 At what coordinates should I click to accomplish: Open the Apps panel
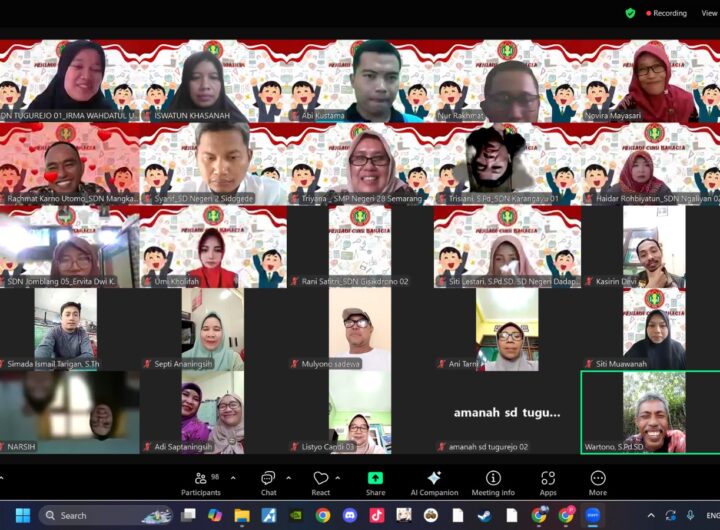click(x=548, y=482)
